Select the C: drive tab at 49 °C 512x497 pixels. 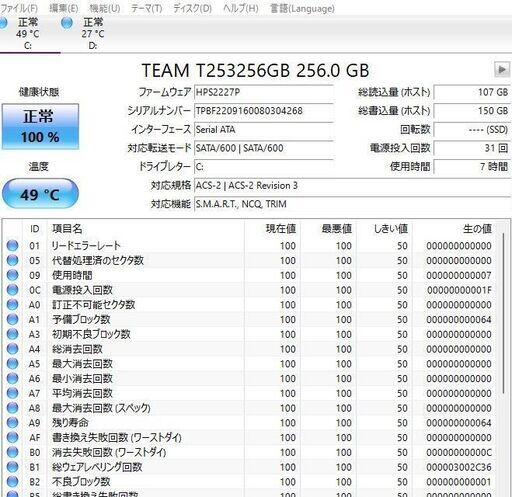click(27, 34)
